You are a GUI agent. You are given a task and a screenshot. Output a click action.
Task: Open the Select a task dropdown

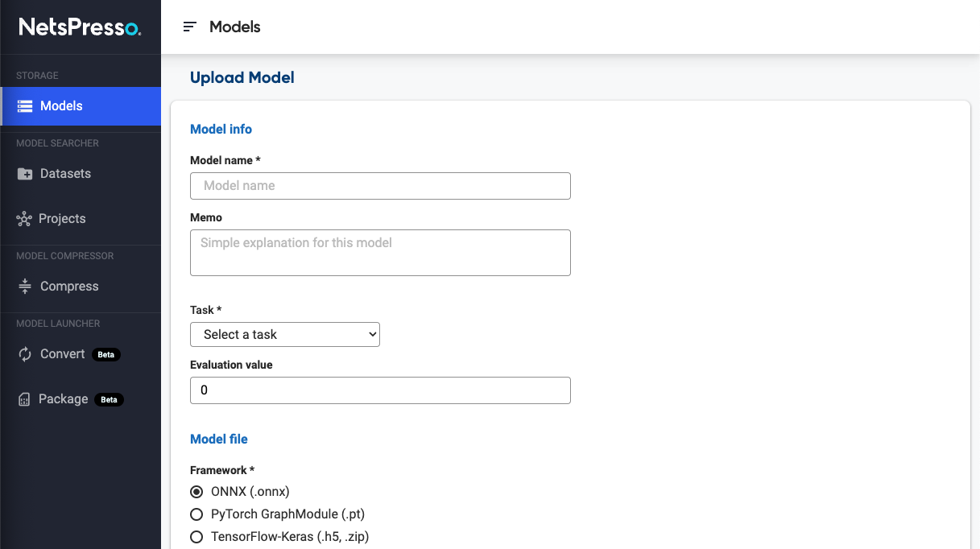(285, 334)
